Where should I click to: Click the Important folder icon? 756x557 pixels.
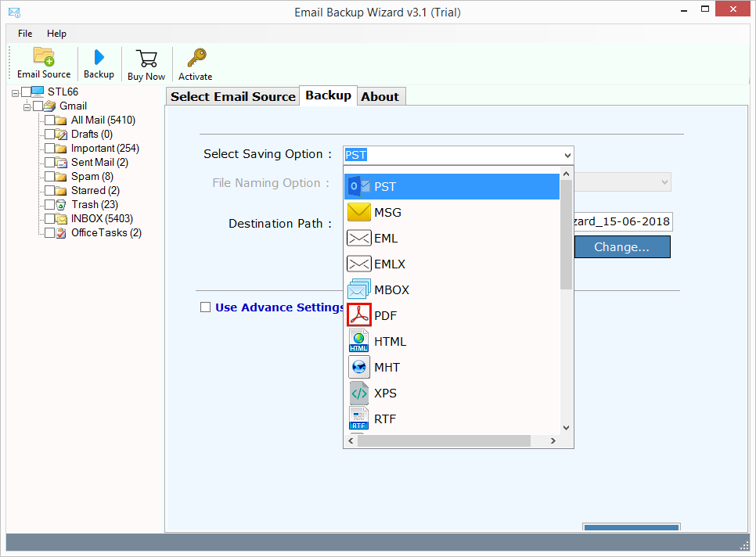point(61,148)
